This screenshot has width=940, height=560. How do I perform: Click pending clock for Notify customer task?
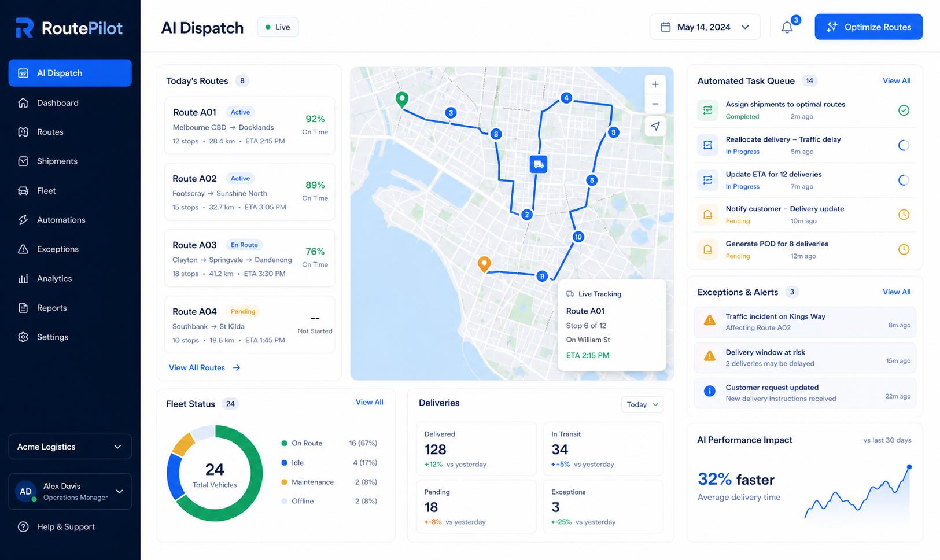coord(904,215)
